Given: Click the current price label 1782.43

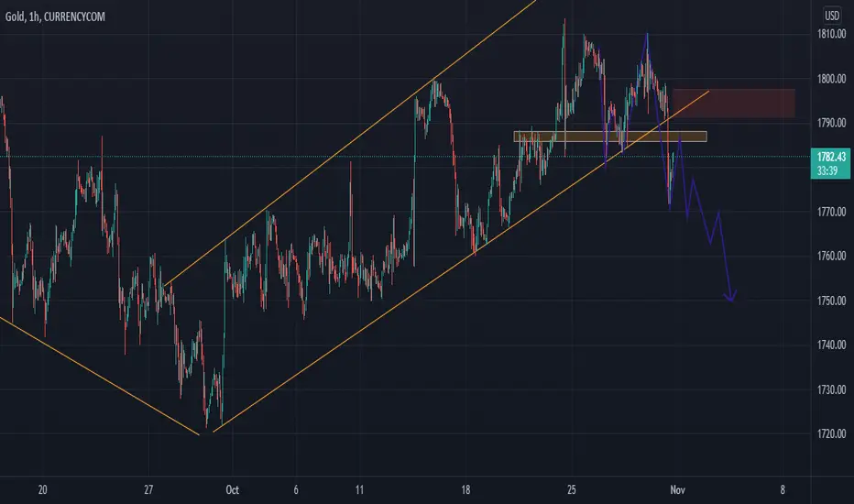Looking at the screenshot, I should [831, 157].
